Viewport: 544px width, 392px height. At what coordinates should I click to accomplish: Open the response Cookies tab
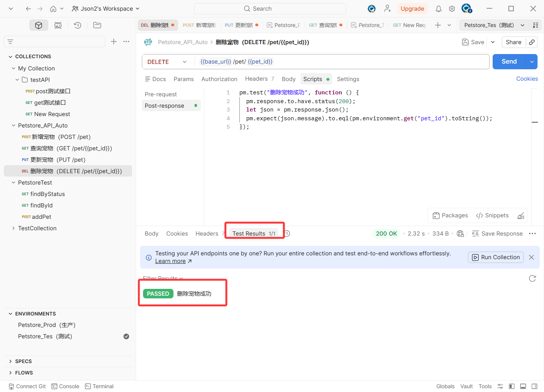[x=177, y=234]
